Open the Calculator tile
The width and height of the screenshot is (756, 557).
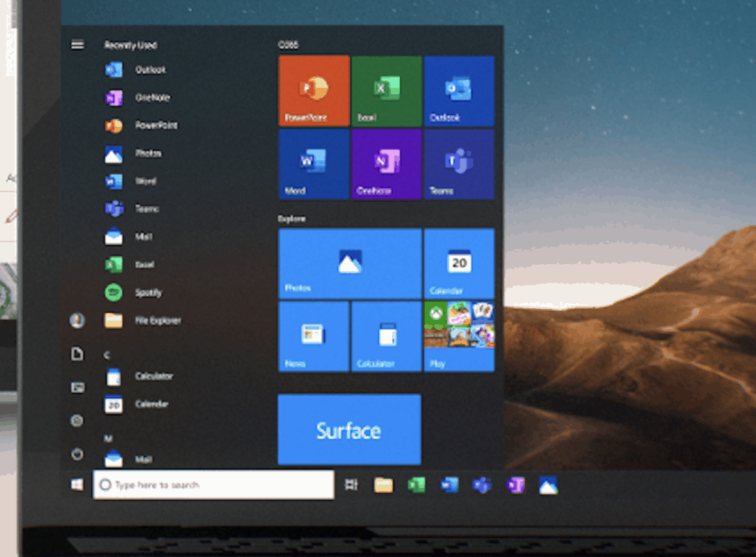click(x=386, y=336)
